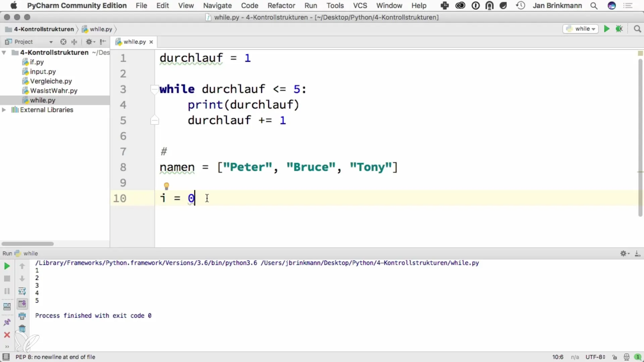The height and width of the screenshot is (362, 644).
Task: Open the event log notification badge
Action: tap(638, 357)
